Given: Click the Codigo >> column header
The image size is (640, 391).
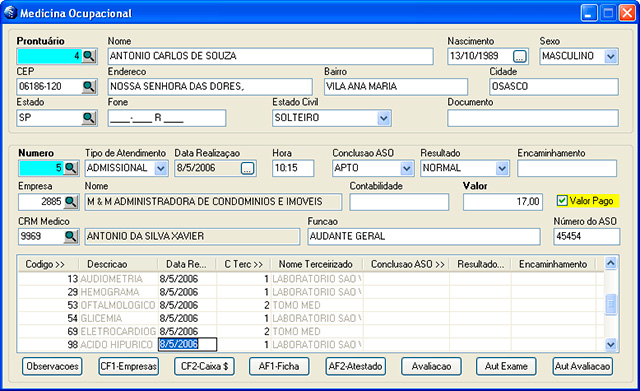Looking at the screenshot, I should click(x=49, y=264).
